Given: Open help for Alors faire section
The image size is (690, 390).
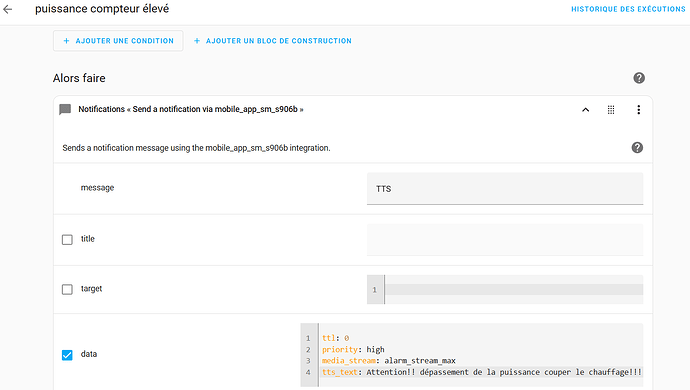Looking at the screenshot, I should 639,78.
